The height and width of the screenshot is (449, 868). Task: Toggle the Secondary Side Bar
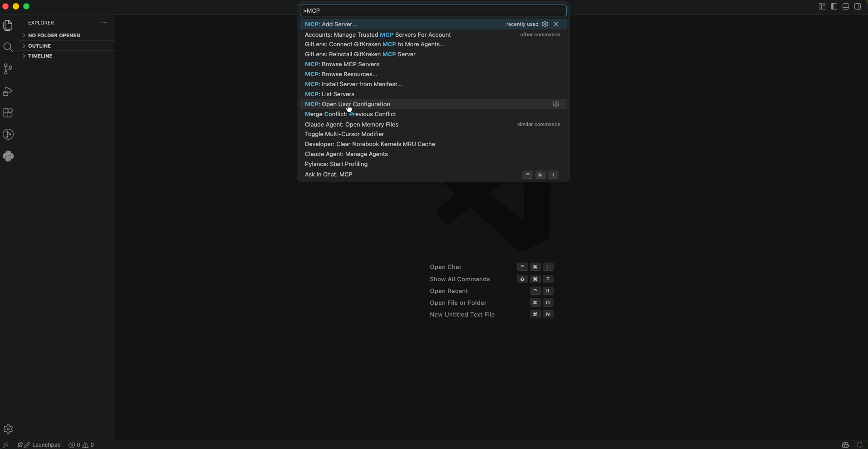pyautogui.click(x=858, y=6)
